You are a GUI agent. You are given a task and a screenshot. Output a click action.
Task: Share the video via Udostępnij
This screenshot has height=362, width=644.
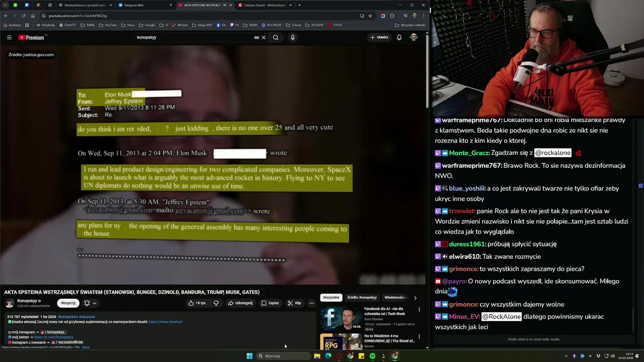pos(240,303)
